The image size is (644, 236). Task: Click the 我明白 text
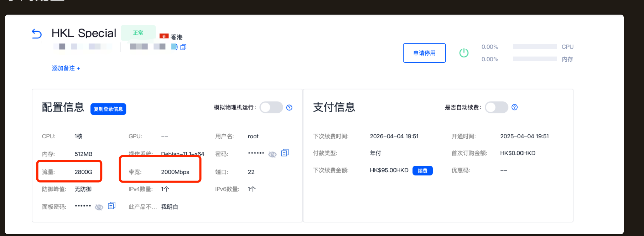pos(170,207)
